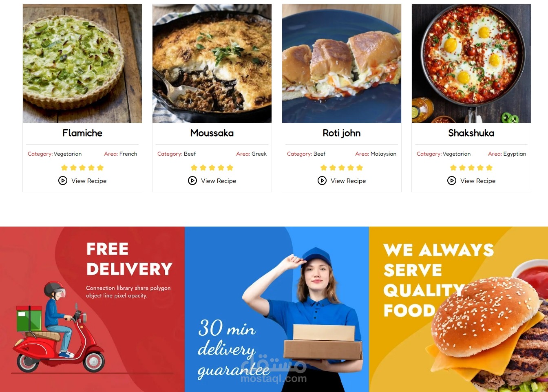Click the play icon under Shakshuka
Screen dimensions: 548x392
(x=452, y=181)
